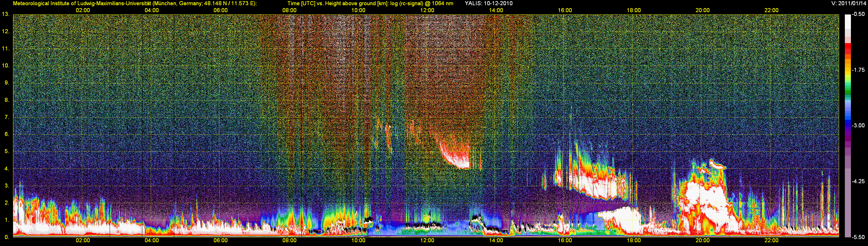Click the '2.' height axis label

(7, 203)
